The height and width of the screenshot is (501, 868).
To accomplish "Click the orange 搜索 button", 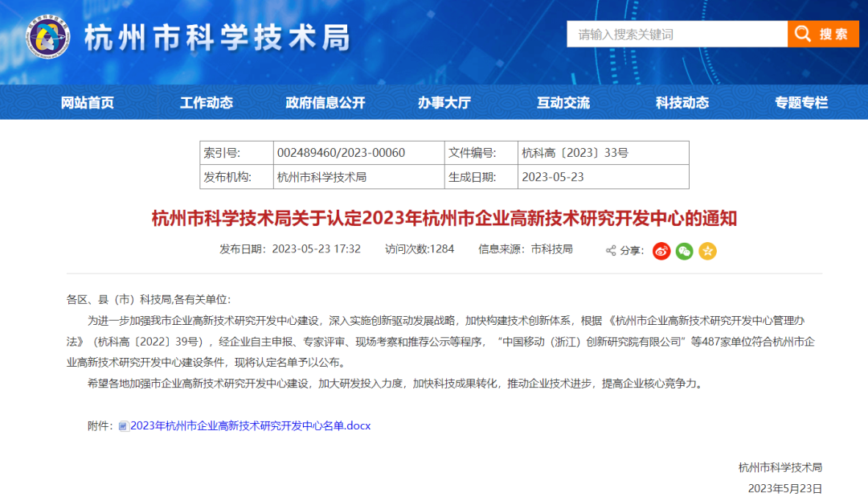I will [823, 34].
